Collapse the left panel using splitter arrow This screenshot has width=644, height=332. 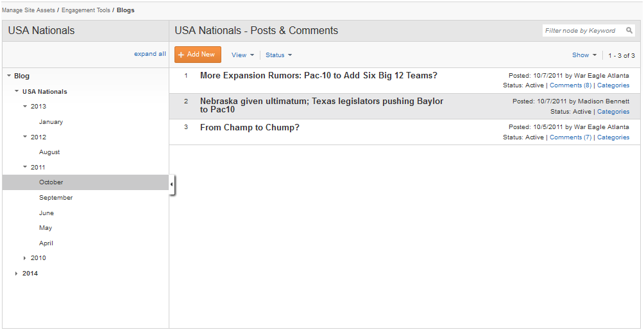click(172, 184)
